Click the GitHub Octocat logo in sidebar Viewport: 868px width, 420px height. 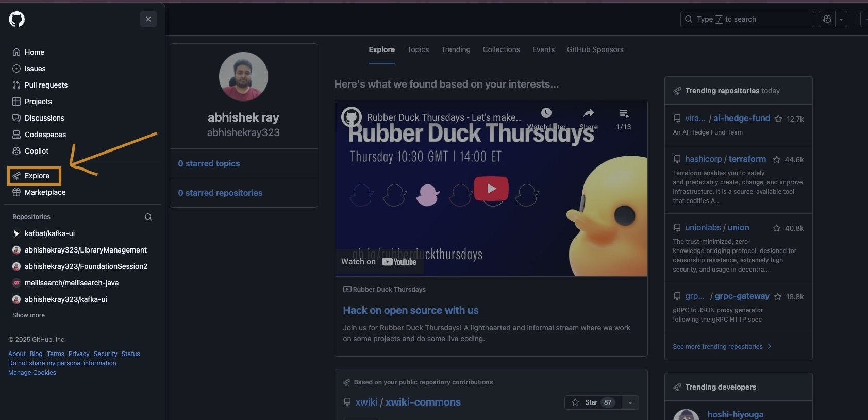tap(17, 19)
